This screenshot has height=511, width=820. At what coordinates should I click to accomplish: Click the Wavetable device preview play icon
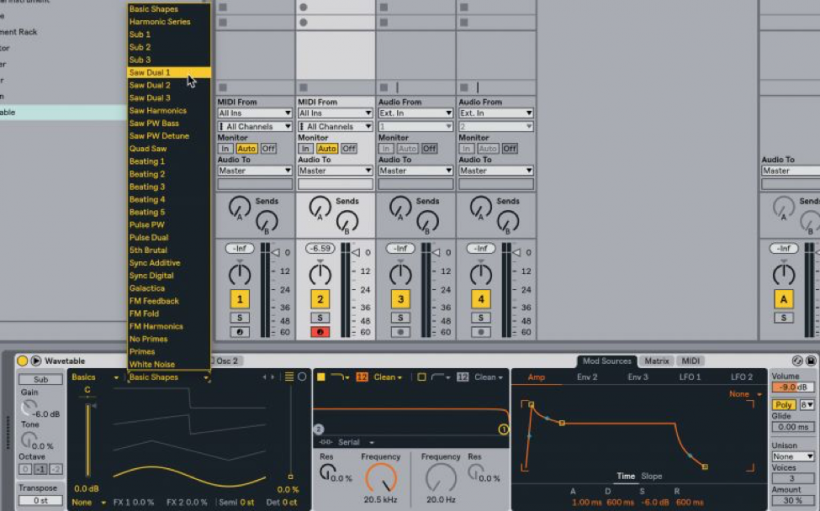pos(36,361)
